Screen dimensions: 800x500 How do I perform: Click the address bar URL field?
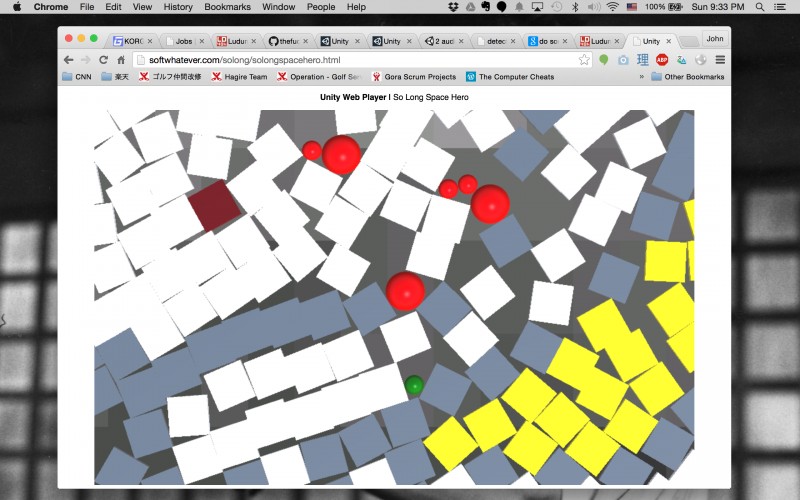[x=357, y=60]
